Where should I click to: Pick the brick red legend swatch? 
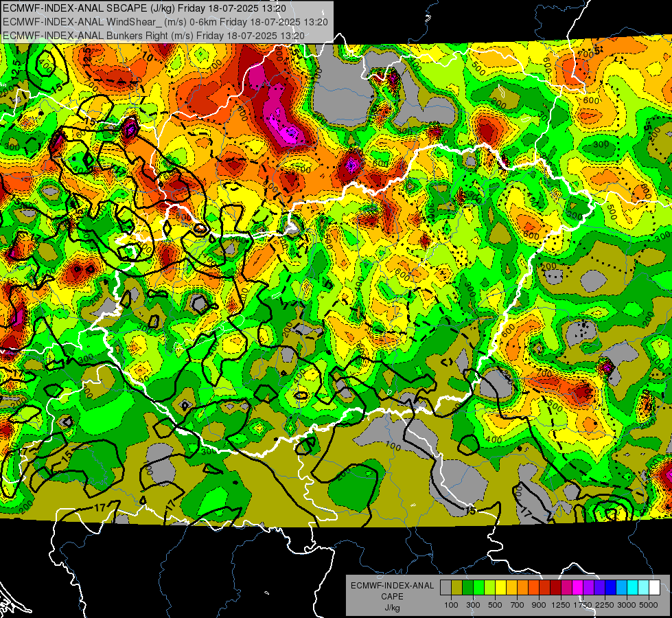pyautogui.click(x=545, y=588)
